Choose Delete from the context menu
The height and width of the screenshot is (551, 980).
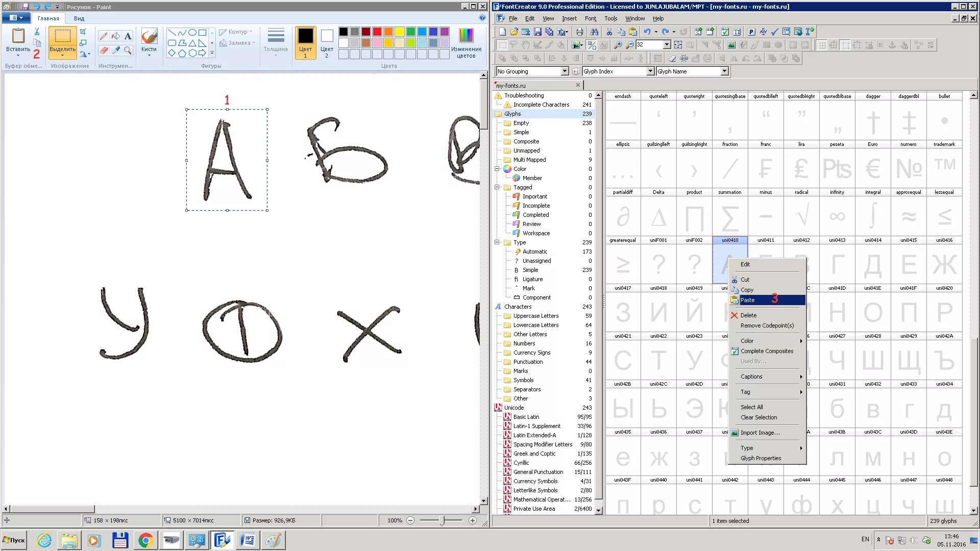(x=767, y=315)
